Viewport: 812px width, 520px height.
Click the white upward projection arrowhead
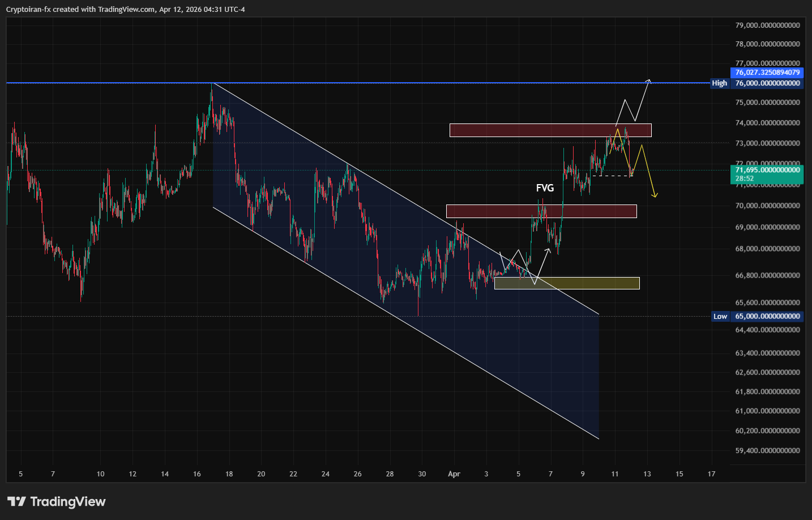pyautogui.click(x=649, y=80)
